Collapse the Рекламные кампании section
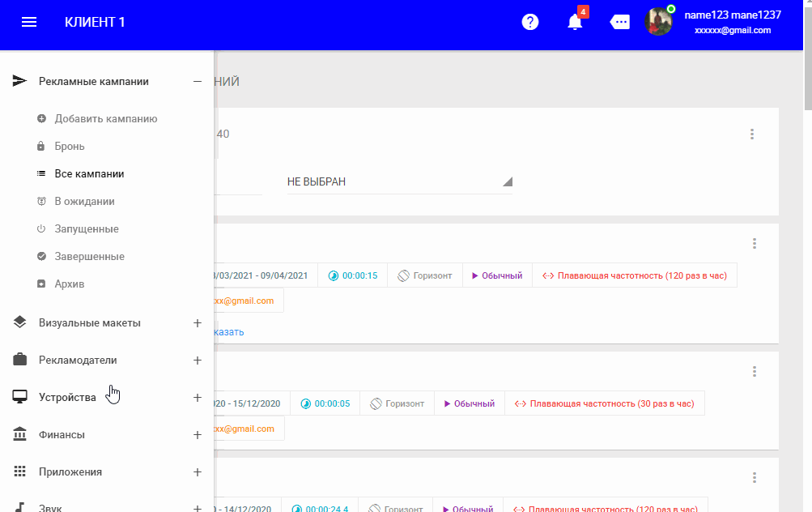This screenshot has width=812, height=512. tap(197, 81)
